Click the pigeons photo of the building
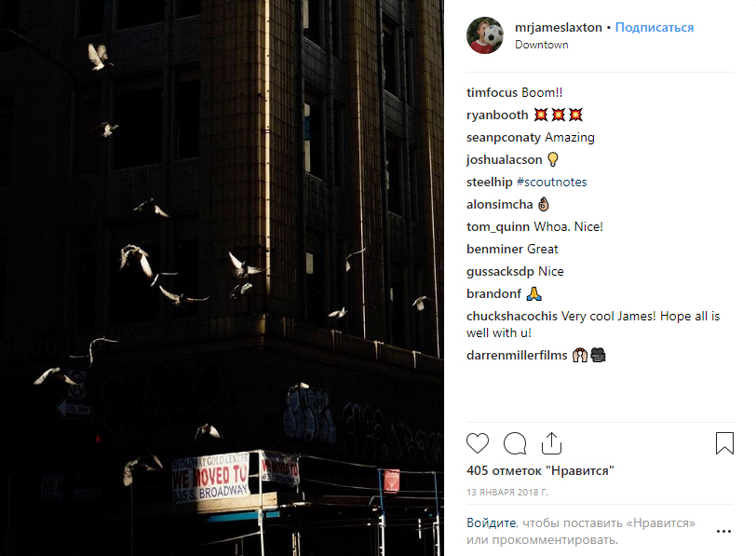 coord(222,278)
